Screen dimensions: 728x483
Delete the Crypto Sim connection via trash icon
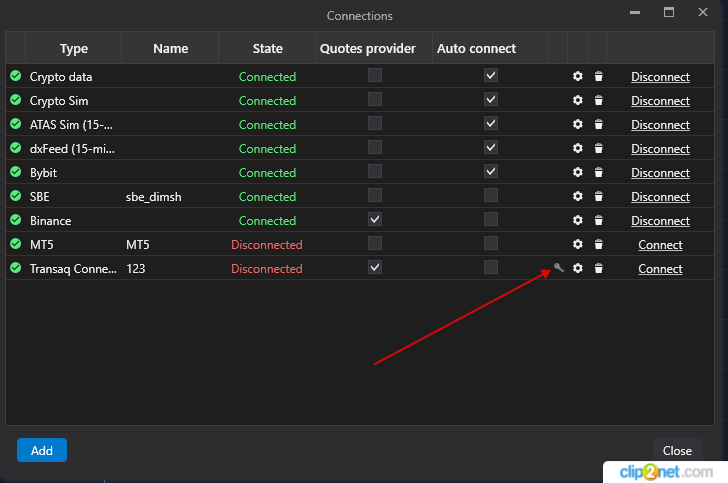point(598,100)
